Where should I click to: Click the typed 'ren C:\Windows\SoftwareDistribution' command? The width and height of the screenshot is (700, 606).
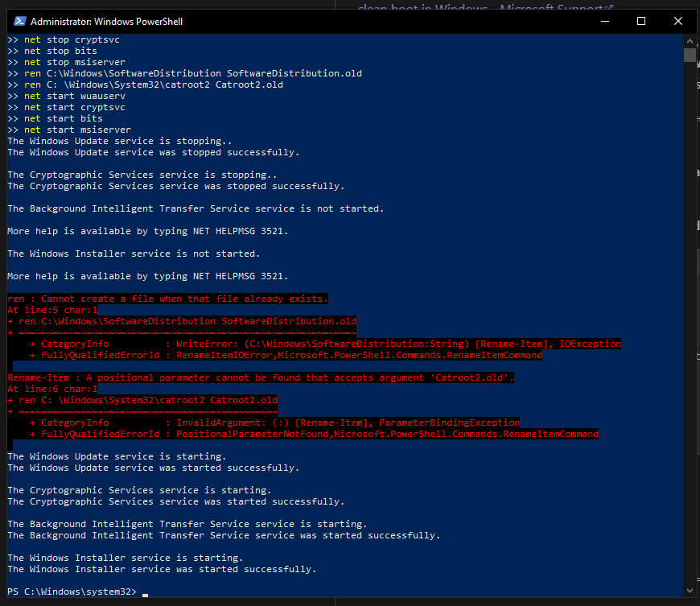coord(185,73)
